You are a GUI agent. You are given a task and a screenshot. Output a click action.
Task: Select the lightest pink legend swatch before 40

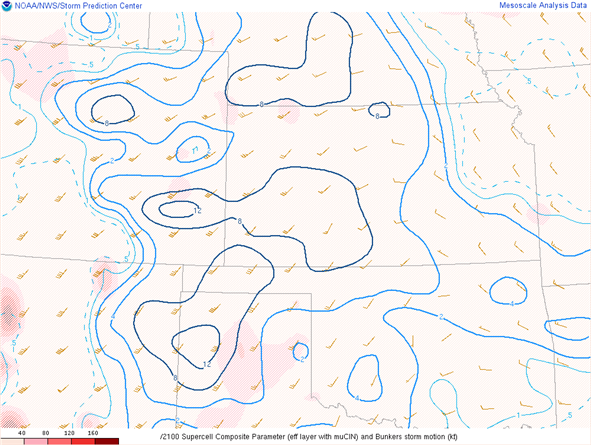[12, 441]
